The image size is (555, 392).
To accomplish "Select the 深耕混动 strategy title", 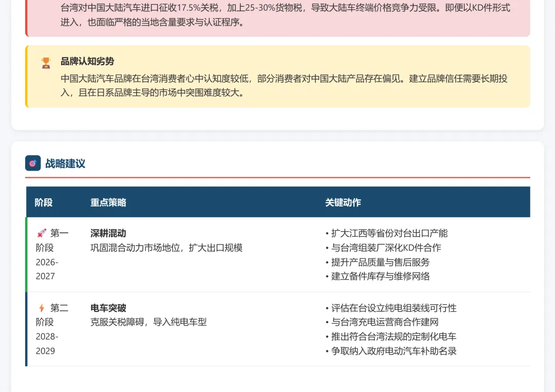I will [108, 233].
